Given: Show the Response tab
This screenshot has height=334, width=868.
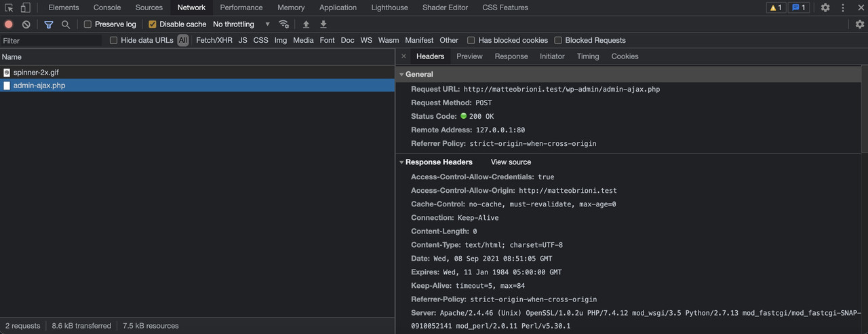Looking at the screenshot, I should pos(511,56).
